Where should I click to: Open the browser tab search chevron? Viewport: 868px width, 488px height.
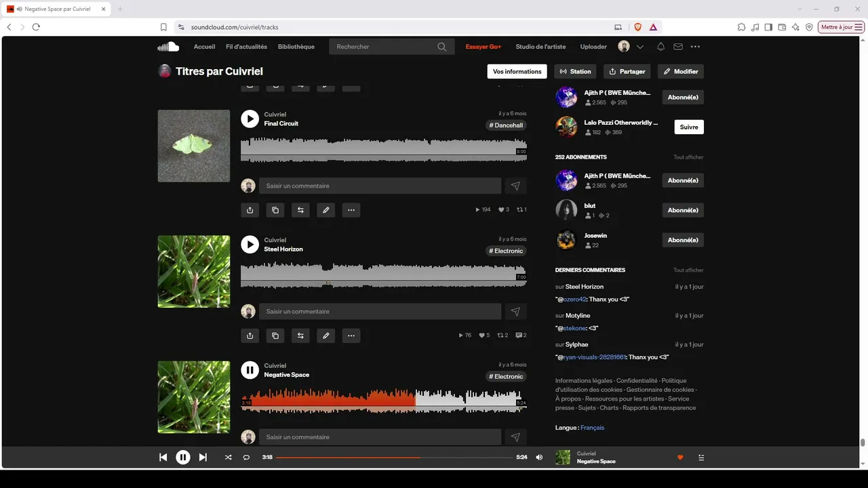(x=800, y=9)
